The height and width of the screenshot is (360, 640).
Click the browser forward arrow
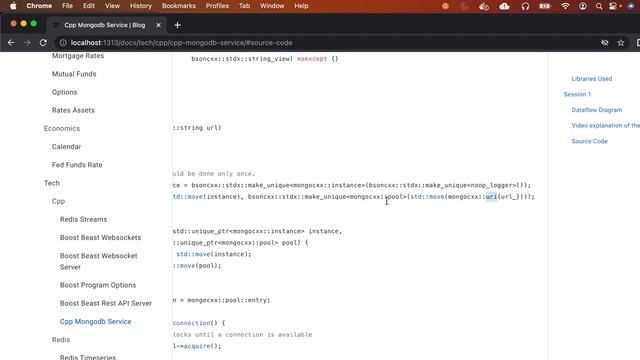point(27,42)
